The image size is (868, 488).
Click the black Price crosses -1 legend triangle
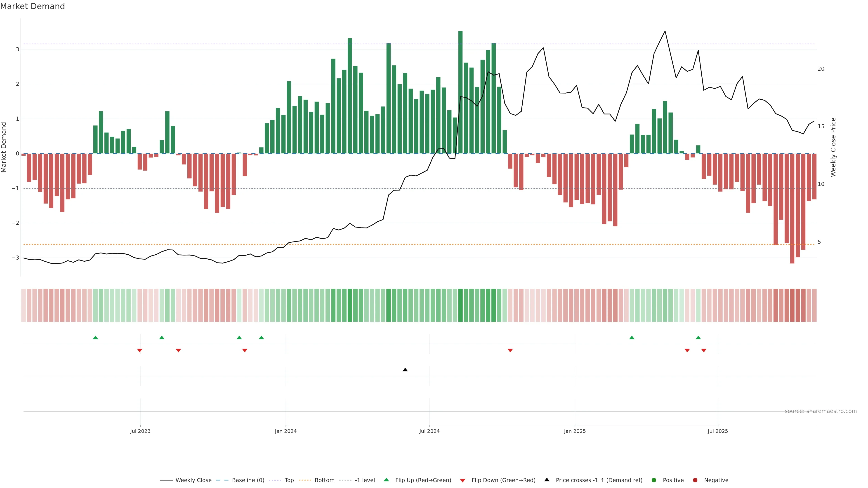pos(547,480)
